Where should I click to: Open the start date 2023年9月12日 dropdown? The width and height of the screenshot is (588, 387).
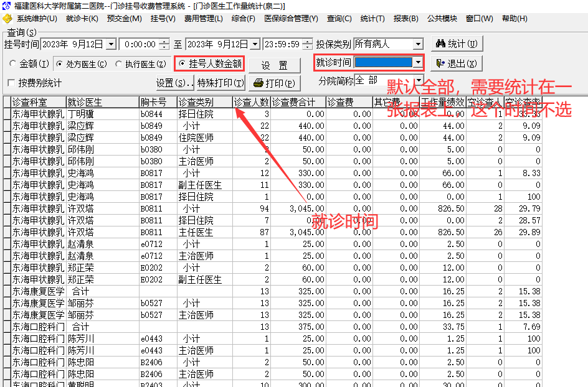[x=111, y=44]
